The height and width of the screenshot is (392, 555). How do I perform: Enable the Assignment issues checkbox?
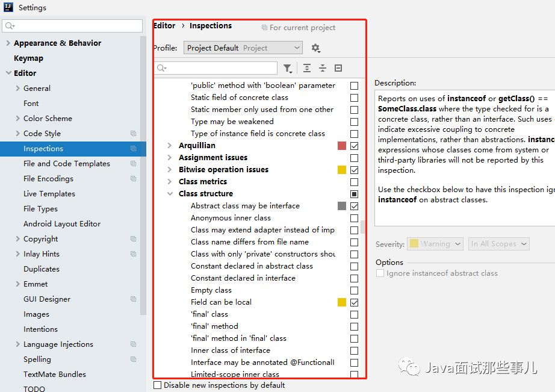coord(354,158)
